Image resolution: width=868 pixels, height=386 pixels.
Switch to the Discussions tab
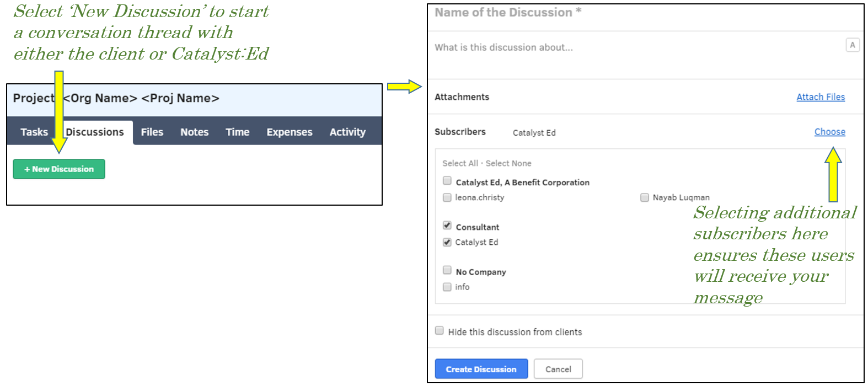click(95, 132)
